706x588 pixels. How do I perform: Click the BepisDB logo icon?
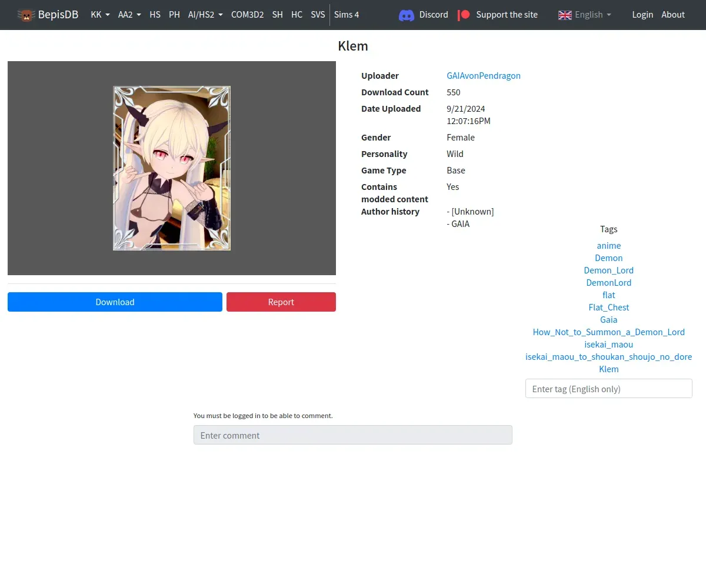pyautogui.click(x=26, y=15)
